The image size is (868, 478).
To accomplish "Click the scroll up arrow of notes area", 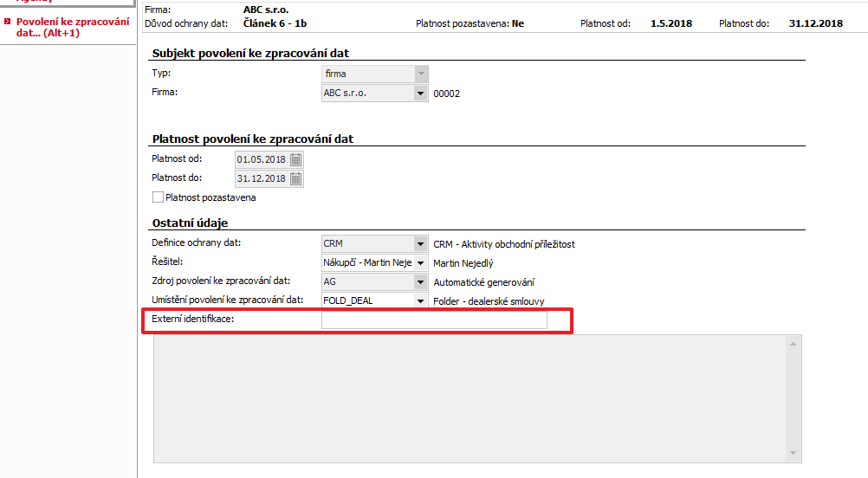I will coord(793,344).
